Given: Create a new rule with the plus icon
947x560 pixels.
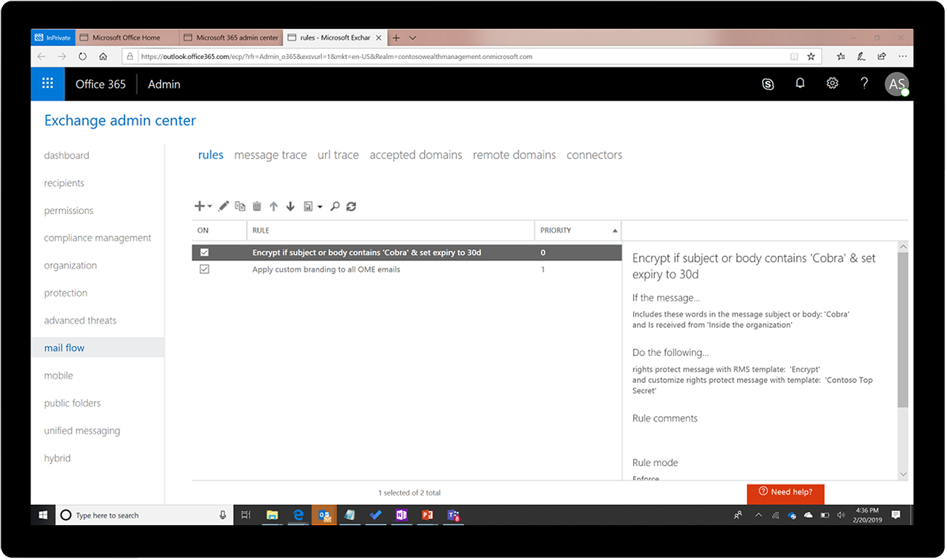Looking at the screenshot, I should pos(199,206).
